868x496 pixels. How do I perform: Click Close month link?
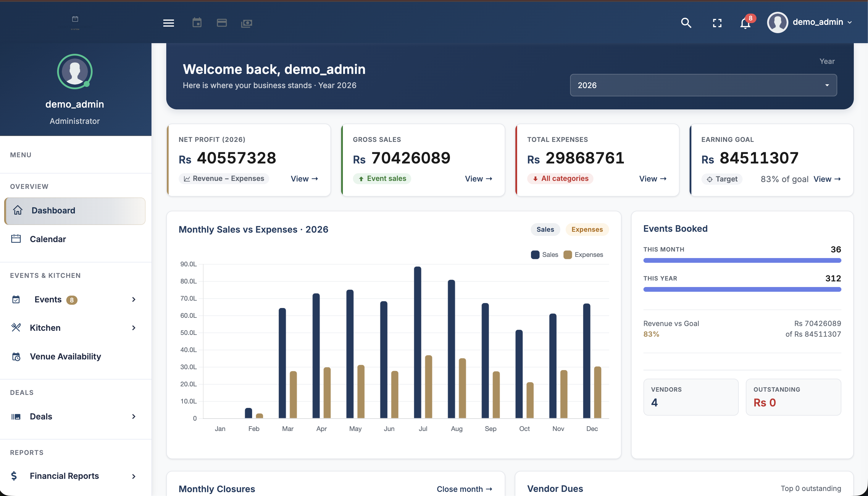[465, 489]
